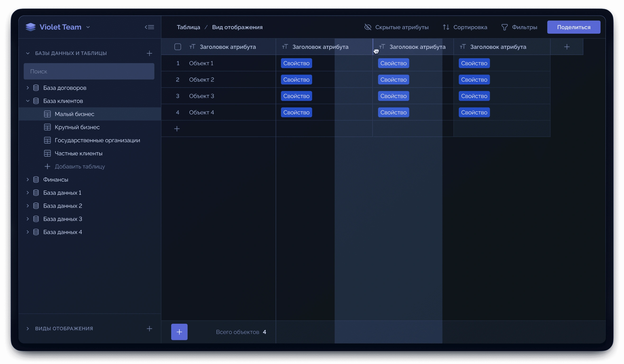Open the Violet Team workspace dropdown
Image resolution: width=624 pixels, height=364 pixels.
tap(88, 27)
